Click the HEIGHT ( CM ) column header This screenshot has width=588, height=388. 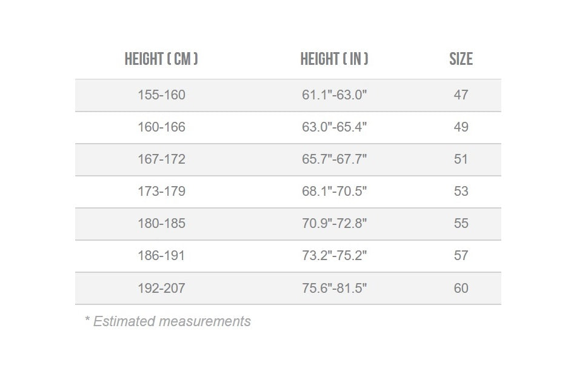161,59
